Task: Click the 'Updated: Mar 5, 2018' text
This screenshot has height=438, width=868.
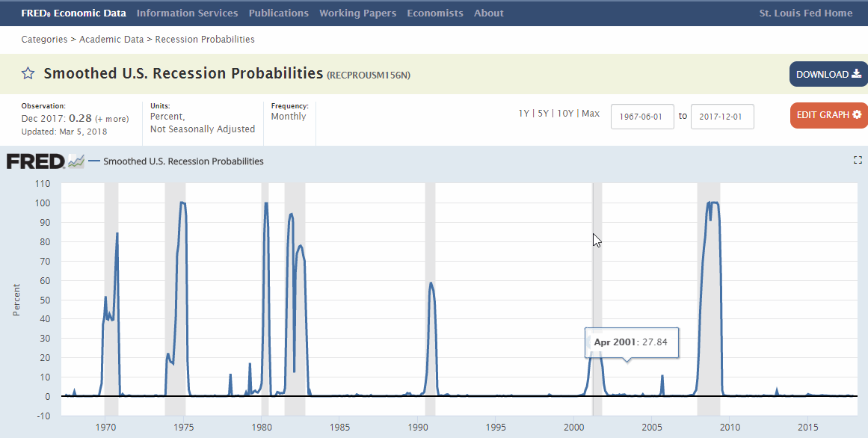Action: [x=64, y=132]
